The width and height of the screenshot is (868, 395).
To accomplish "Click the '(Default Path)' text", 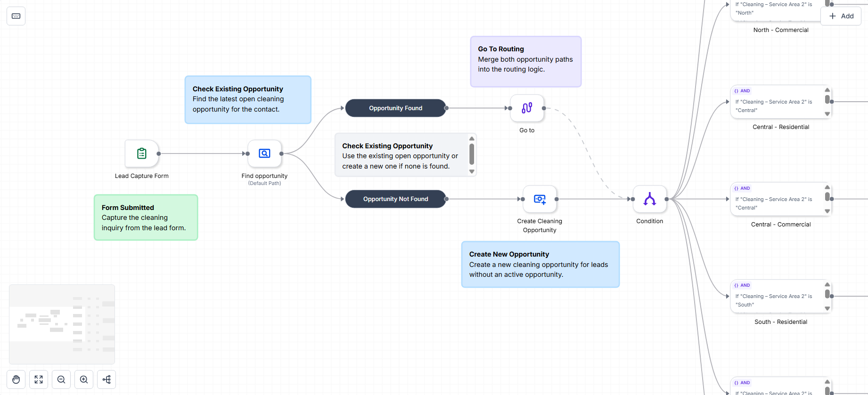I will pos(264,184).
